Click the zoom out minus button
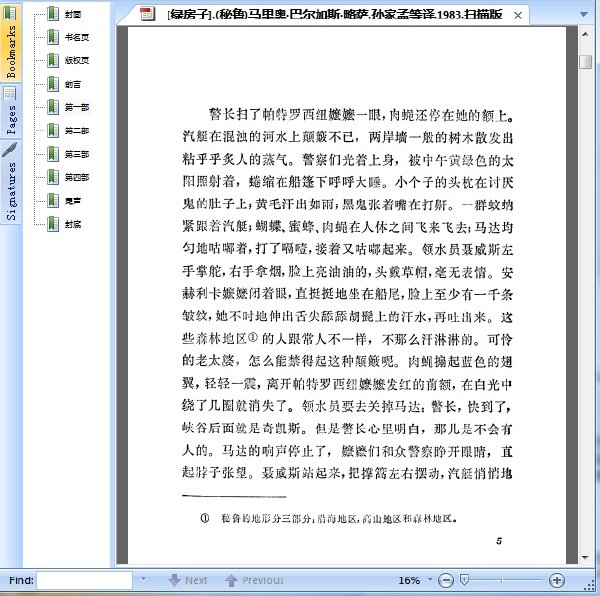600x596 pixels. pyautogui.click(x=446, y=580)
